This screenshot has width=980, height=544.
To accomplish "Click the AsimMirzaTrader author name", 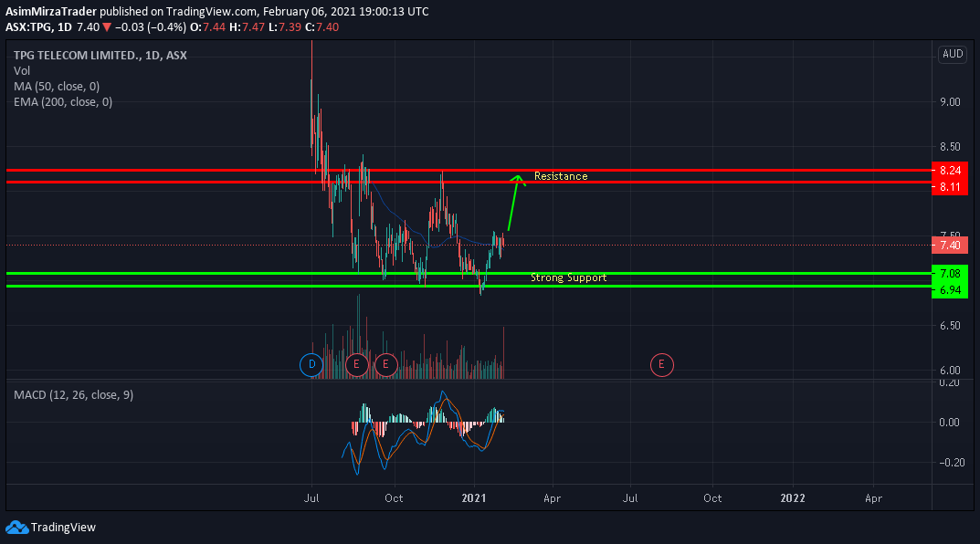I will (50, 11).
